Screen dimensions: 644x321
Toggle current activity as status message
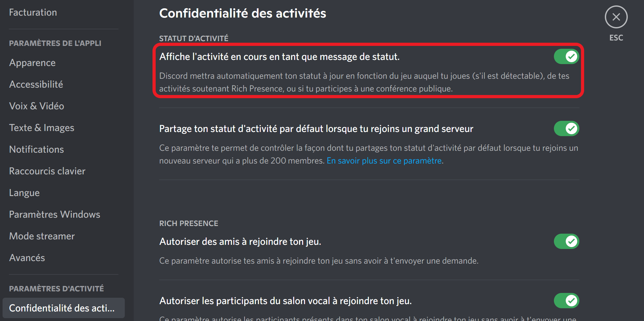coord(566,57)
